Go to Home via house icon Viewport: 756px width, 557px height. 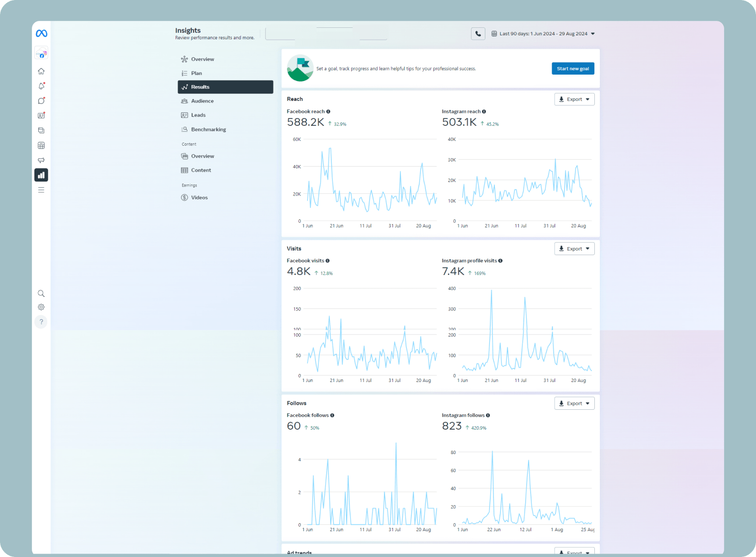pyautogui.click(x=41, y=71)
